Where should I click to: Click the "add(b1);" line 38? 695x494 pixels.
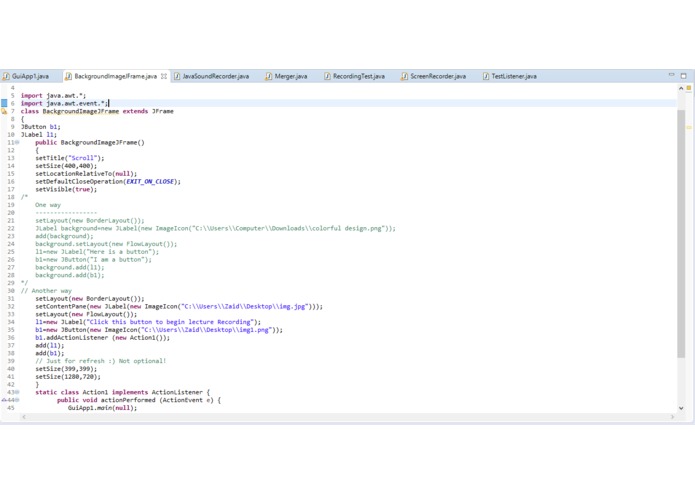pyautogui.click(x=50, y=354)
